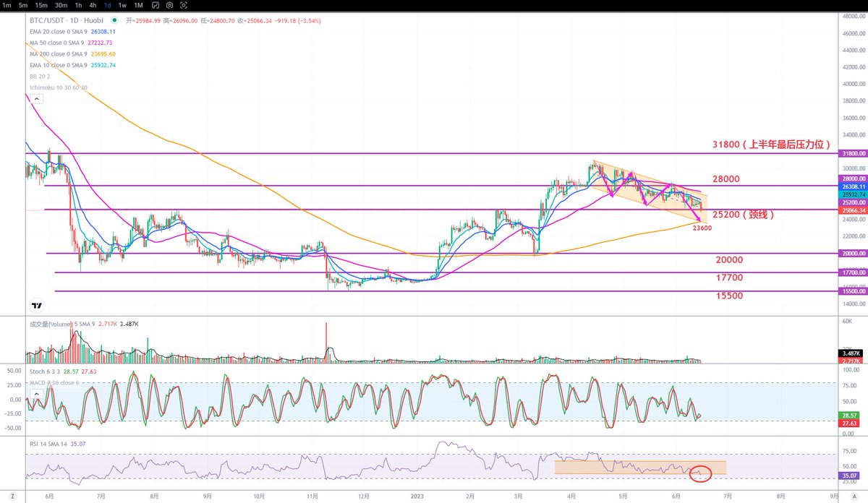Click the 31800.00 purple price axis tag
The image size is (868, 503).
click(852, 153)
